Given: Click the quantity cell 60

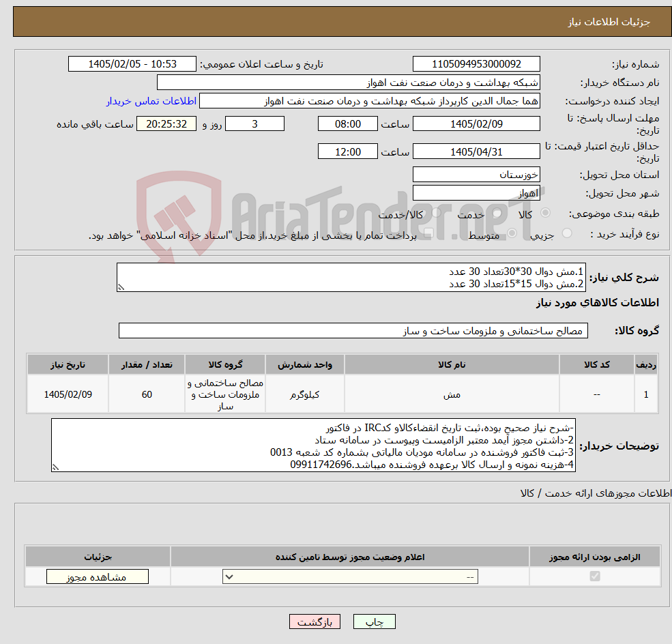Looking at the screenshot, I should tap(147, 394).
